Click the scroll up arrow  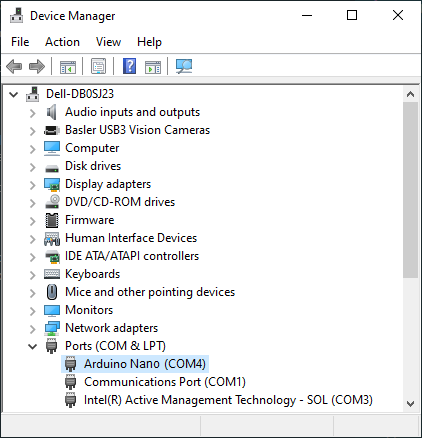[x=410, y=94]
